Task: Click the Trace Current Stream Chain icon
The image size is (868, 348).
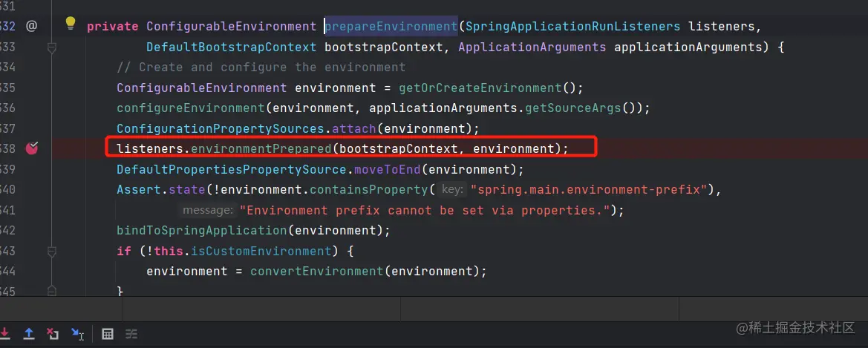Action: 131,333
